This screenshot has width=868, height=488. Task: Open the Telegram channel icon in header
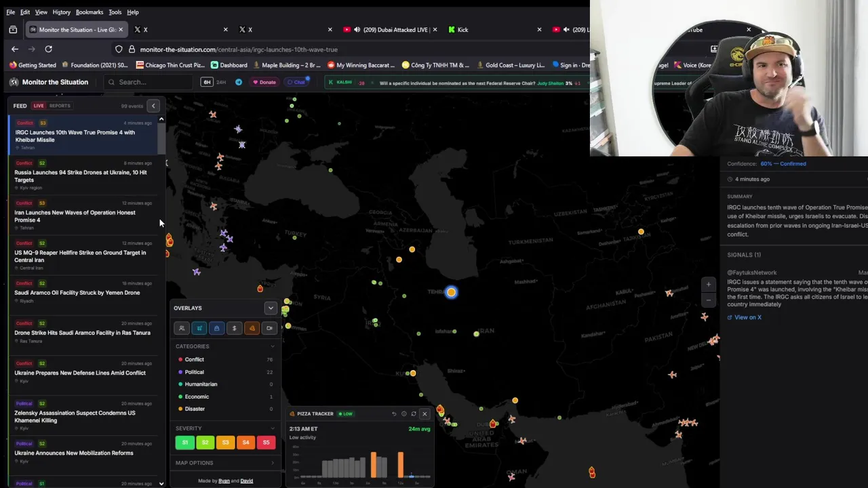(239, 82)
